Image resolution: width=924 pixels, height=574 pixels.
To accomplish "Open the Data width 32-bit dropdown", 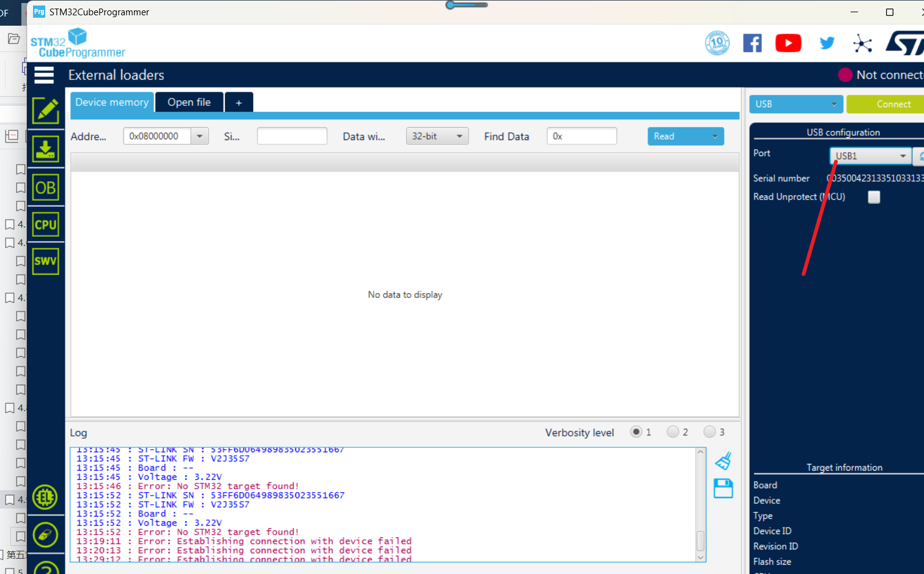I will 437,136.
